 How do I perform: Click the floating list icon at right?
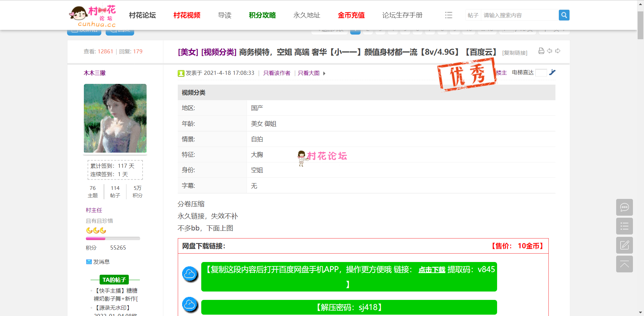[x=624, y=226]
